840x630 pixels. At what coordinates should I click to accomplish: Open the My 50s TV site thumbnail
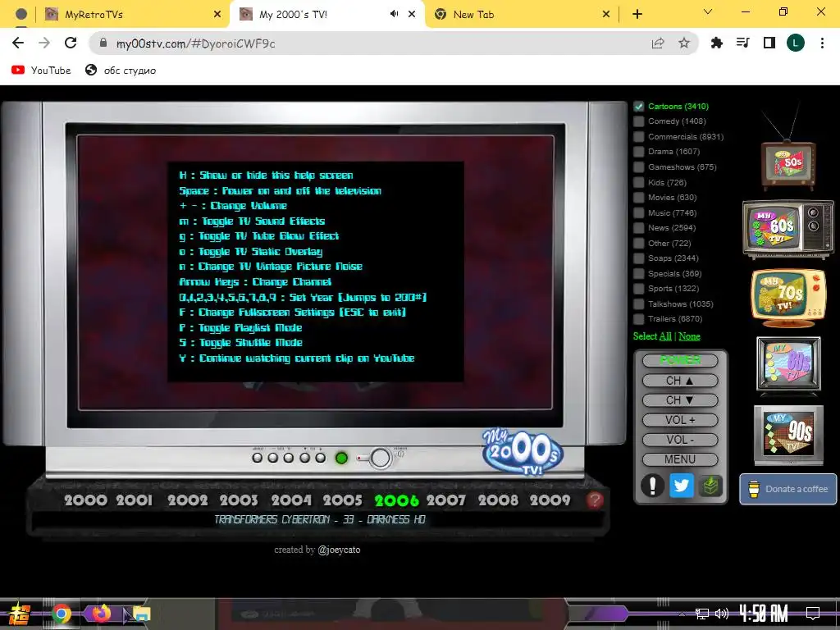pyautogui.click(x=788, y=162)
